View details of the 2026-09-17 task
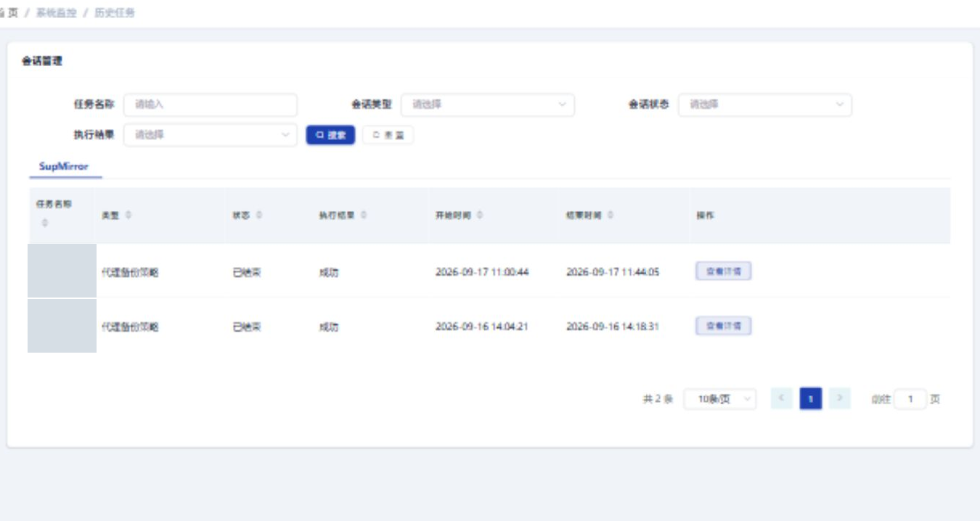980x521 pixels. (x=724, y=271)
